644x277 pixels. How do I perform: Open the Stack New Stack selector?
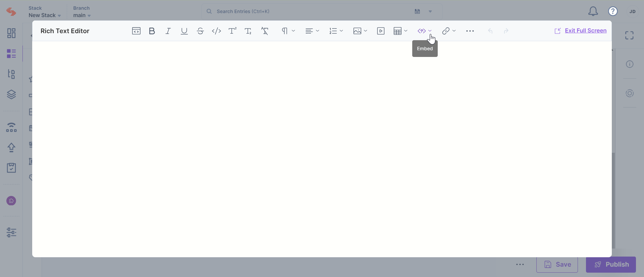tap(45, 12)
